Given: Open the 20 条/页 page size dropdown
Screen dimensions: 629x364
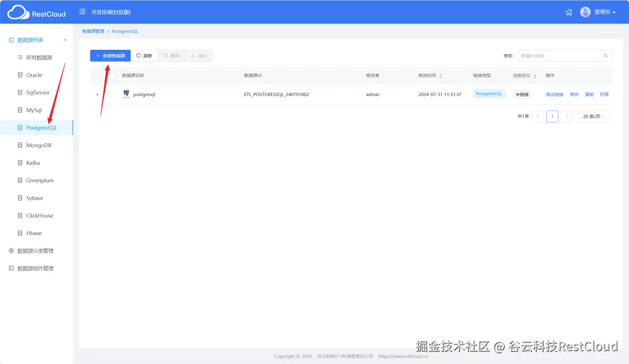Looking at the screenshot, I should [x=594, y=116].
